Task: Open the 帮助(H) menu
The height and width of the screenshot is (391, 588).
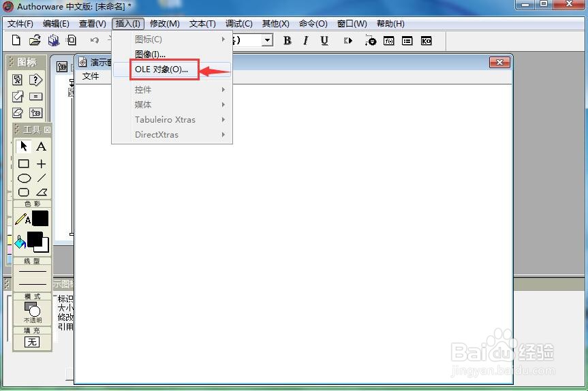Action: tap(390, 24)
